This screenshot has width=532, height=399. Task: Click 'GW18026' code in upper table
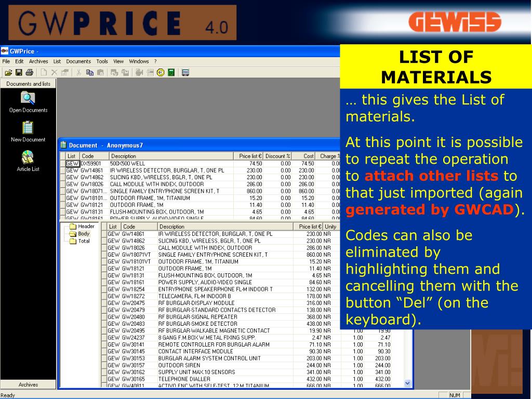tap(92, 184)
